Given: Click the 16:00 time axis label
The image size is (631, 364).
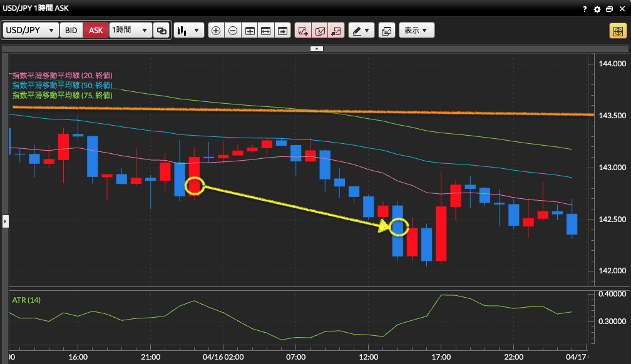Looking at the screenshot, I should 78,356.
